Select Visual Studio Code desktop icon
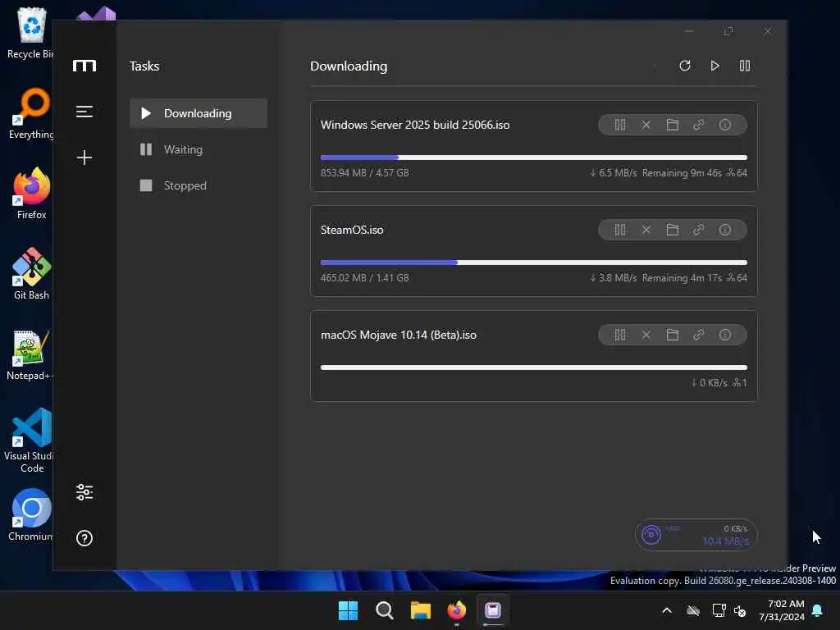 click(30, 441)
